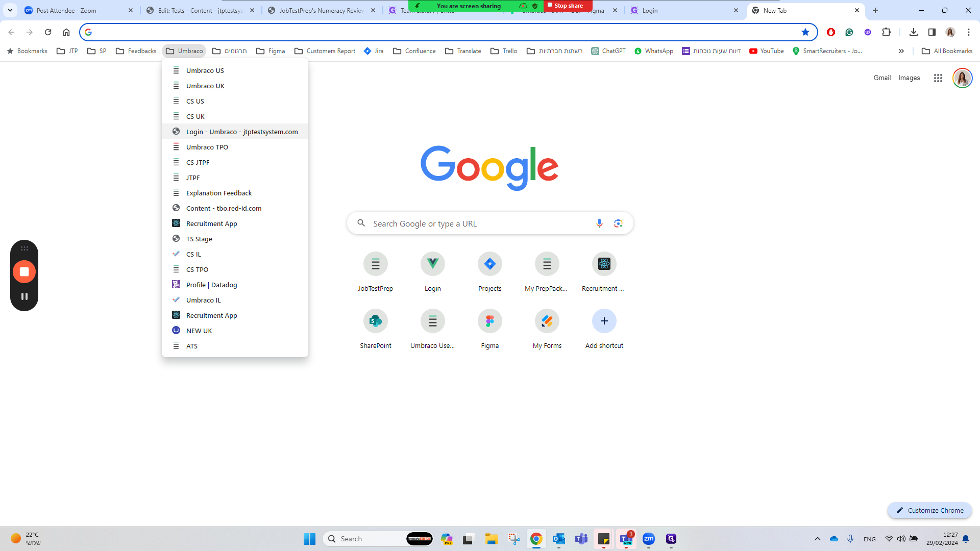
Task: Open the My PrepPack shortcut tile
Action: 547,272
